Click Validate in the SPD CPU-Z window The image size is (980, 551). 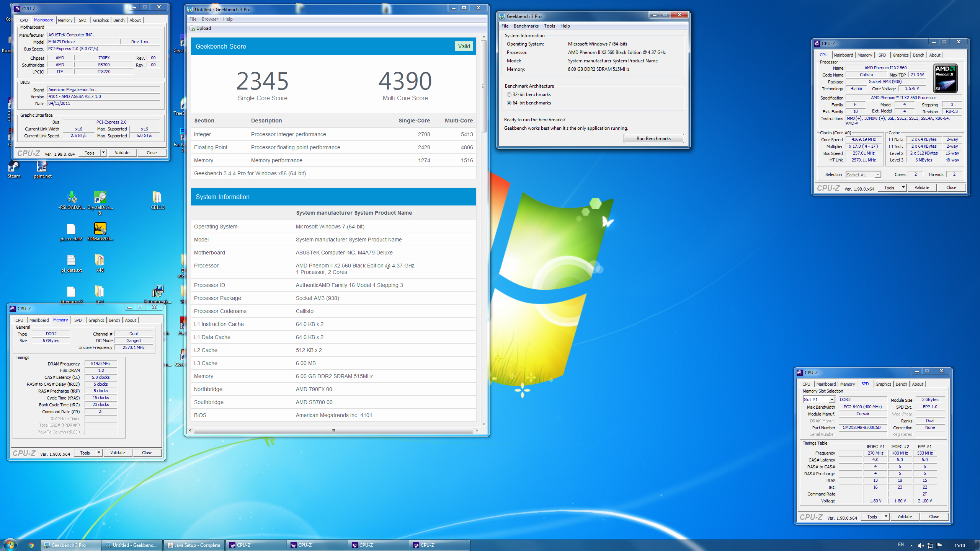905,517
